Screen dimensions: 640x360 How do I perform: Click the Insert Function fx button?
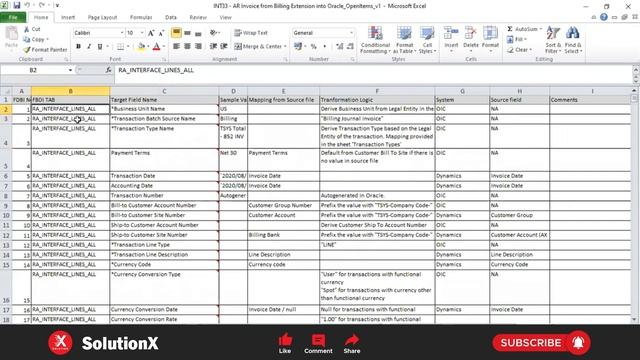(108, 70)
